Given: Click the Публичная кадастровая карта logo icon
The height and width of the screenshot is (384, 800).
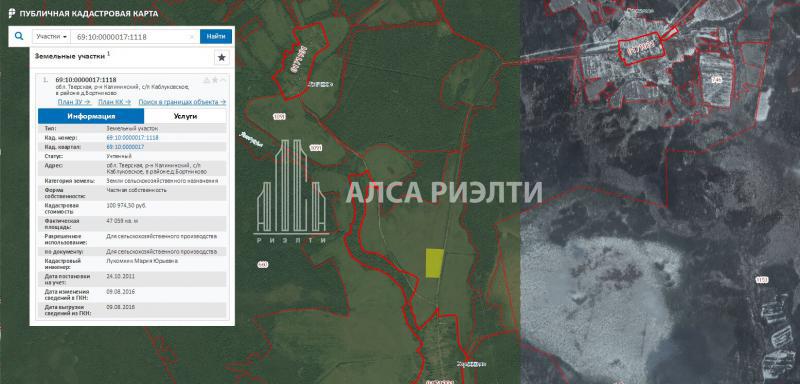Looking at the screenshot, I should [12, 13].
